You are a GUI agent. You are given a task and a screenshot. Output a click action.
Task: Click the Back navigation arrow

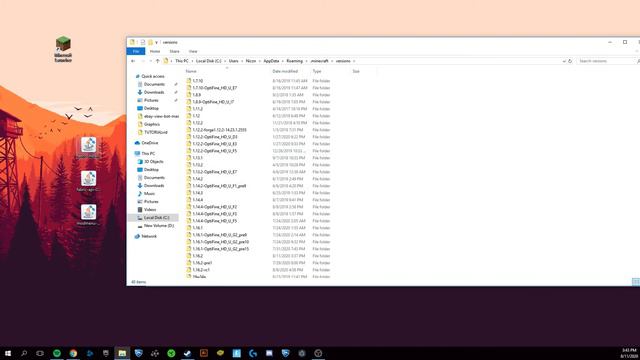coord(133,61)
